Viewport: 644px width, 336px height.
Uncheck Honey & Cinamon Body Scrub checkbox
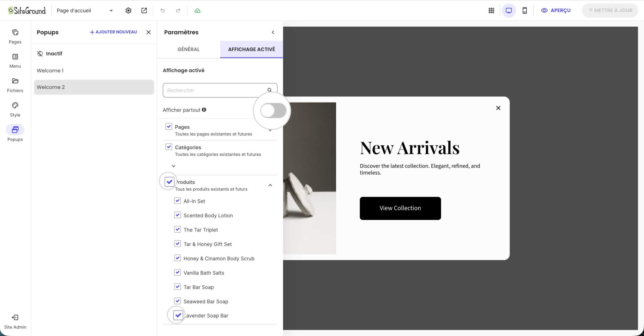pyautogui.click(x=177, y=258)
